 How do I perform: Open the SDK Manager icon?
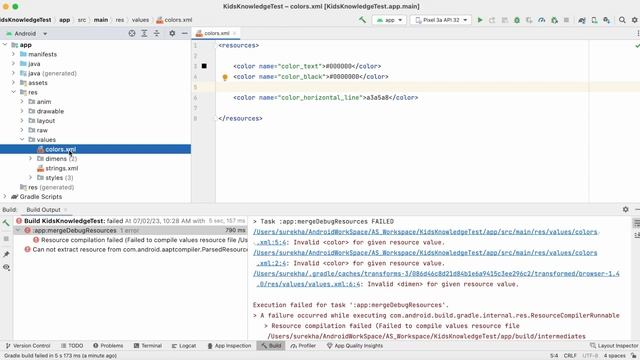click(x=607, y=20)
